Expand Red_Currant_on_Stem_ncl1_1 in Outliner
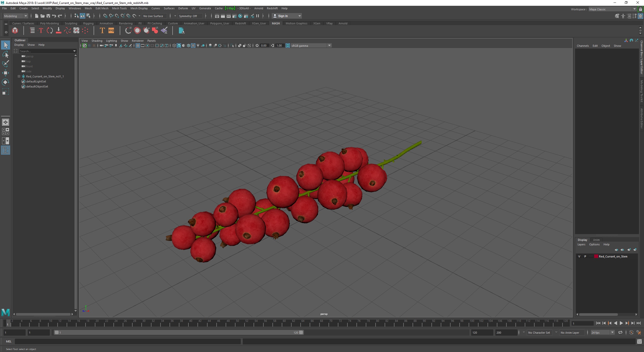This screenshot has width=644, height=352. pyautogui.click(x=19, y=76)
